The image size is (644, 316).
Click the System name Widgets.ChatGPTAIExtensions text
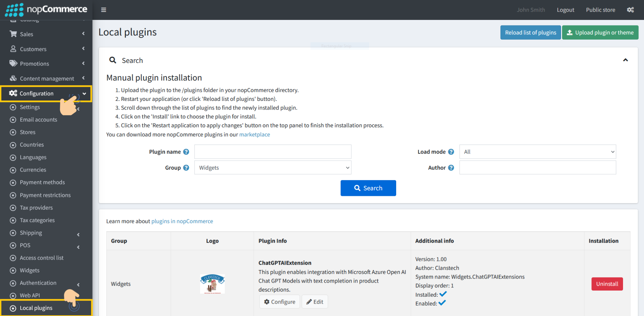(x=470, y=277)
